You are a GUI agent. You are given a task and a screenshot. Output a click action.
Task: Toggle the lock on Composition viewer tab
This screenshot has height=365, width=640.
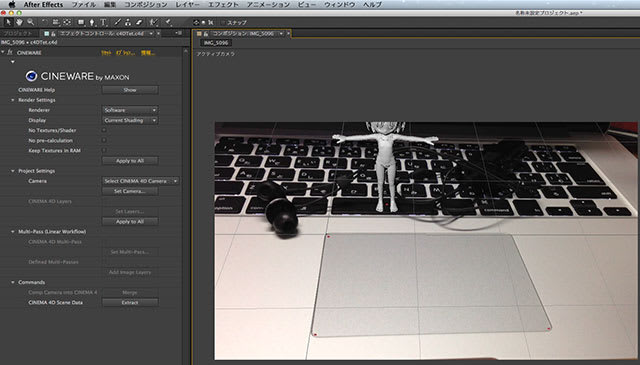(x=206, y=33)
